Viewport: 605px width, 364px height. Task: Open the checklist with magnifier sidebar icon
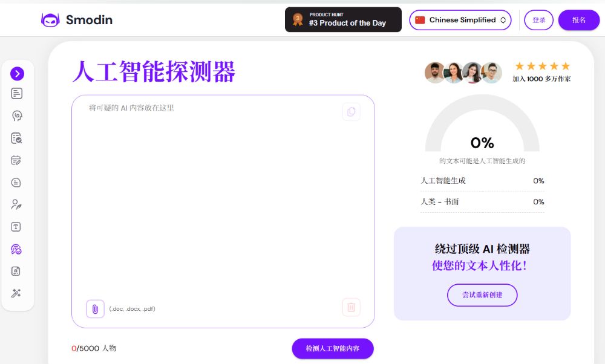(x=17, y=138)
